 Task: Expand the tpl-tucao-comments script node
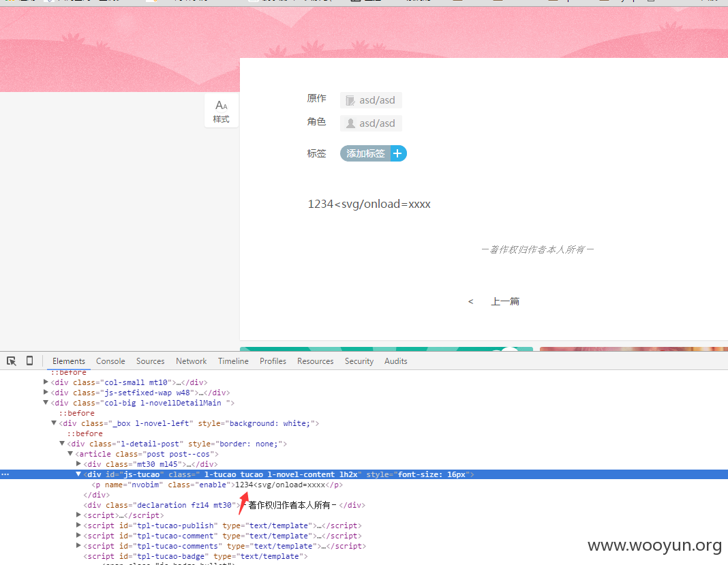click(x=78, y=545)
